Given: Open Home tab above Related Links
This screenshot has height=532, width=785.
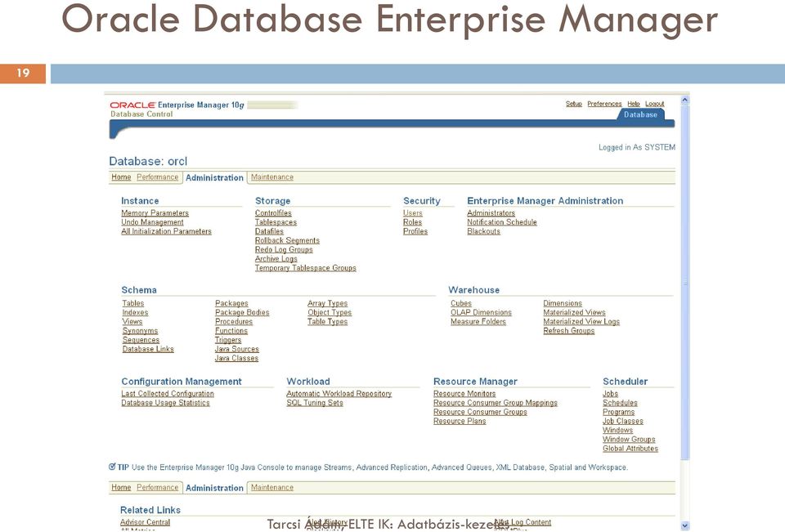Looking at the screenshot, I should coord(121,487).
